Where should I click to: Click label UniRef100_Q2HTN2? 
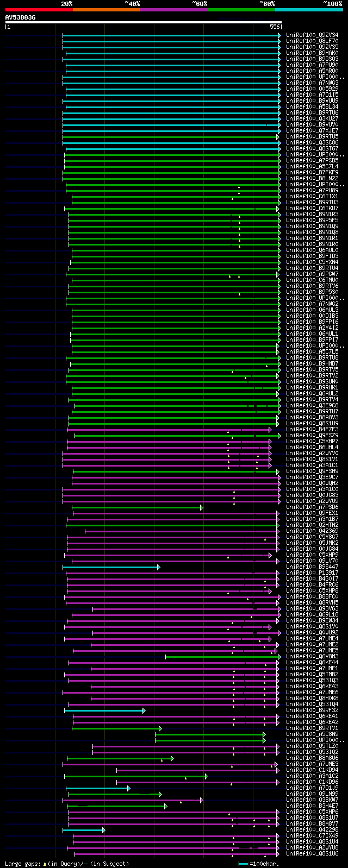click(312, 525)
